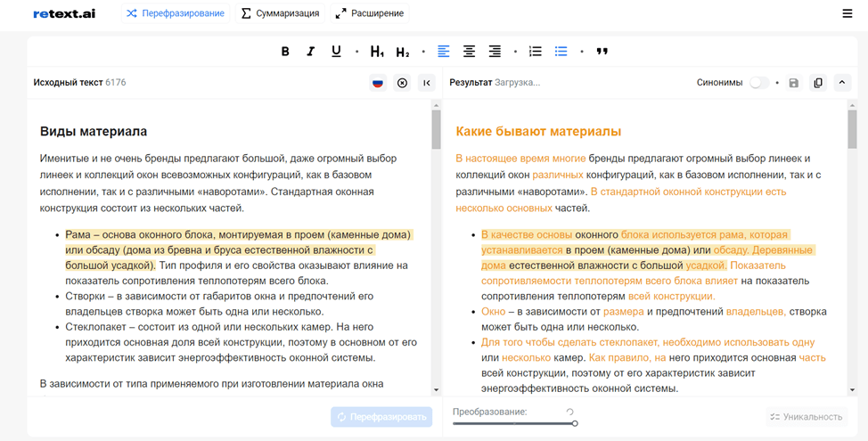
Task: Align text left
Action: pos(444,52)
